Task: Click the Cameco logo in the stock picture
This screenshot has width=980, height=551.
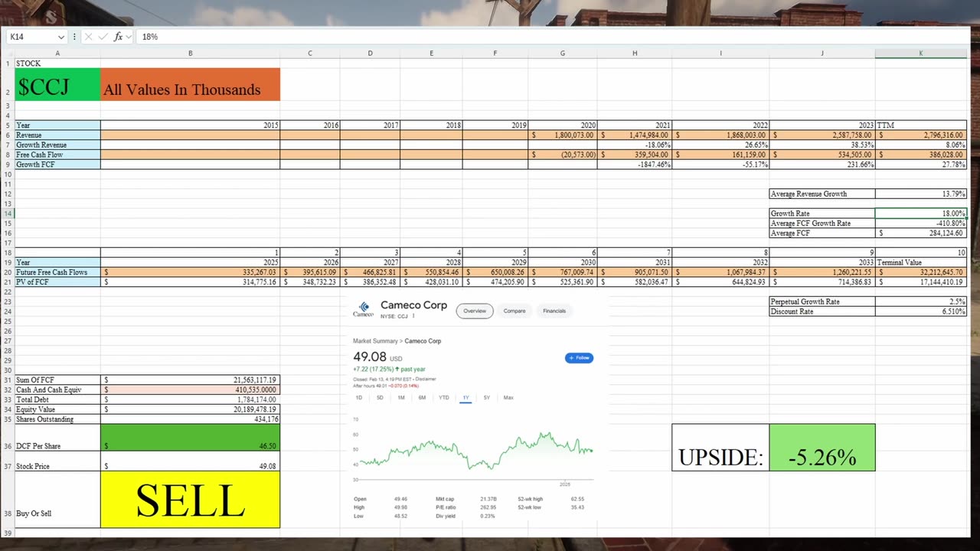Action: pyautogui.click(x=363, y=310)
